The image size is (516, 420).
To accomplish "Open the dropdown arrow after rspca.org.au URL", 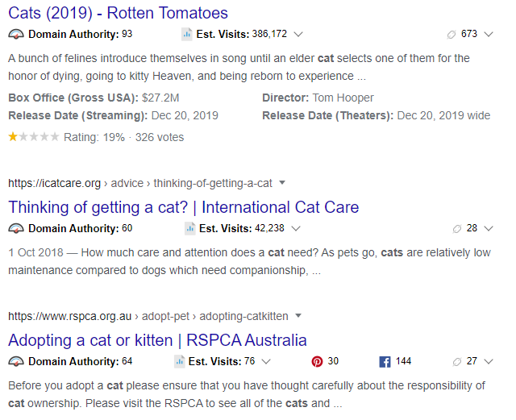I will point(298,316).
